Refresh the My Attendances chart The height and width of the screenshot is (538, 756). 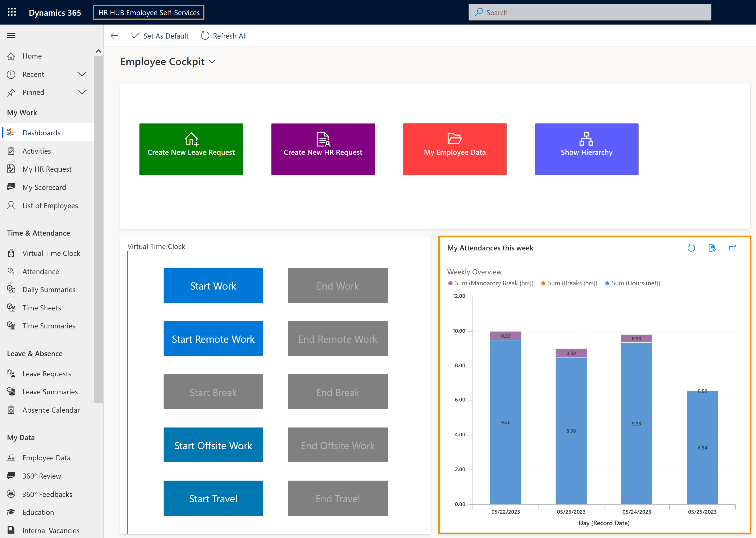691,248
